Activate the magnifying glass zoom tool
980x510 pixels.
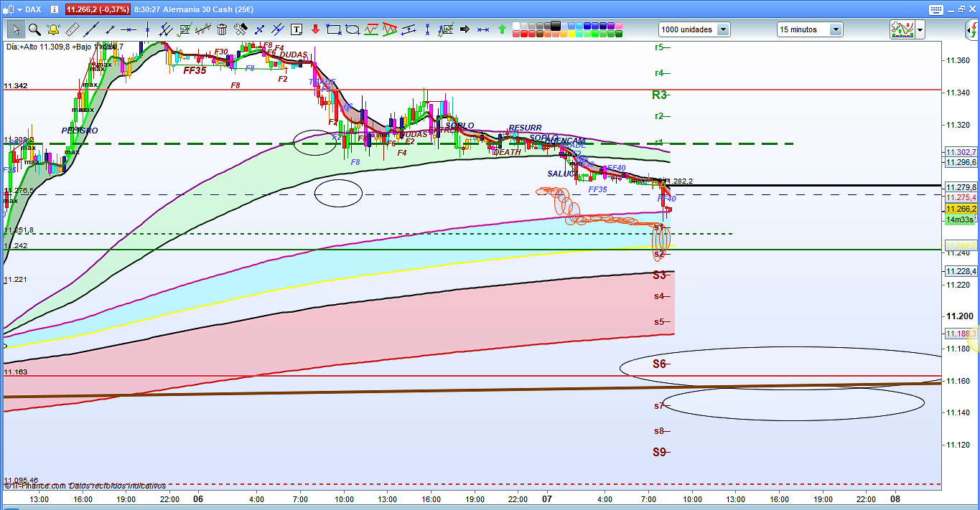[x=34, y=29]
